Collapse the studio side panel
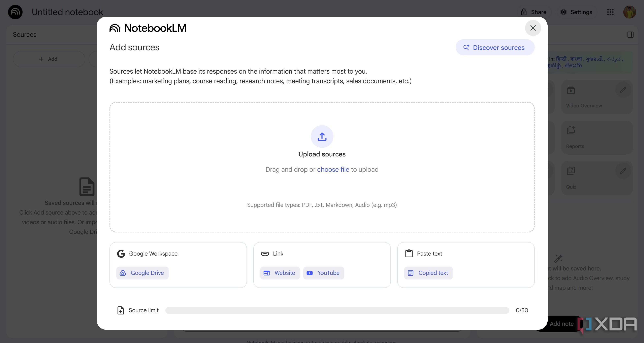 tap(630, 34)
